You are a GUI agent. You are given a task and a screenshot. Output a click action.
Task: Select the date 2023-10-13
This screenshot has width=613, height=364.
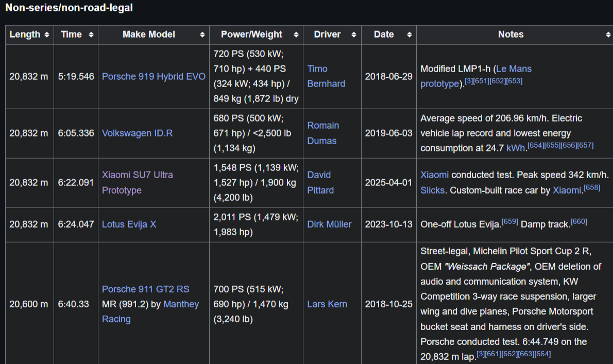click(x=388, y=224)
